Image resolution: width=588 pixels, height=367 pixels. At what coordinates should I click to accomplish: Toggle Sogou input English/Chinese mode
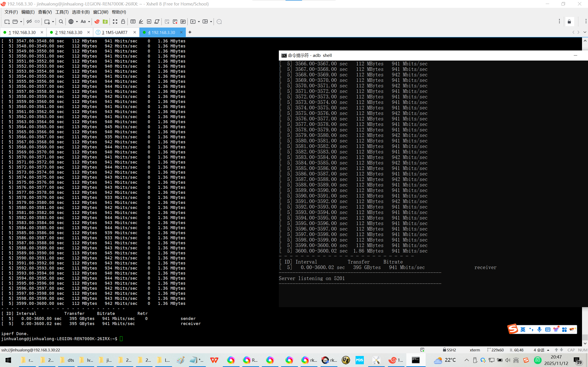pyautogui.click(x=523, y=329)
